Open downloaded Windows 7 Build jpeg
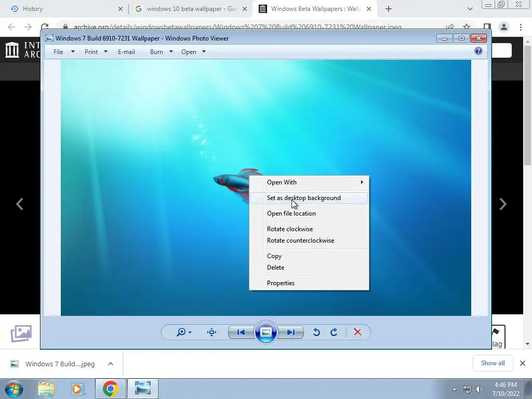The height and width of the screenshot is (399, 532). [x=54, y=364]
